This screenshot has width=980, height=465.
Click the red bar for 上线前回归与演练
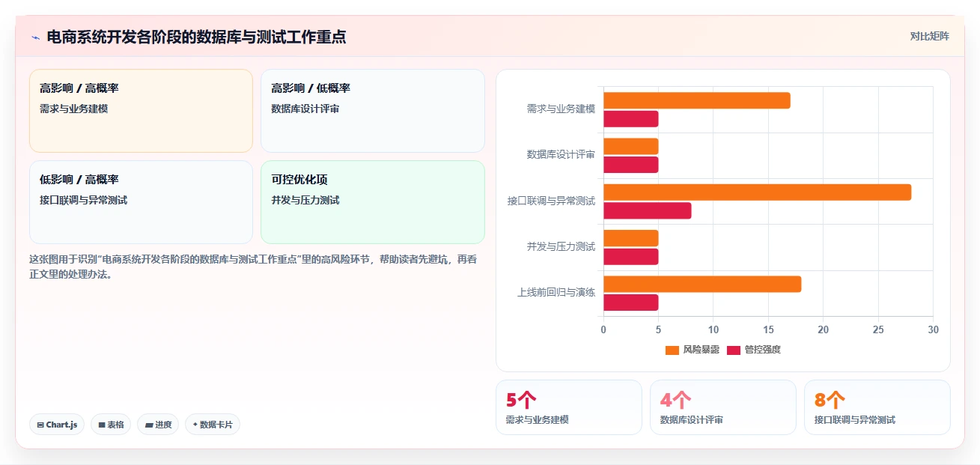coord(631,303)
